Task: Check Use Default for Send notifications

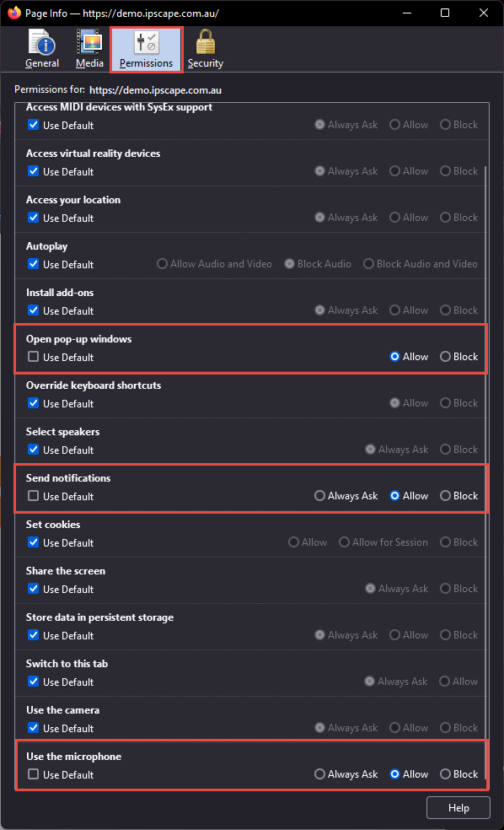Action: click(x=34, y=496)
